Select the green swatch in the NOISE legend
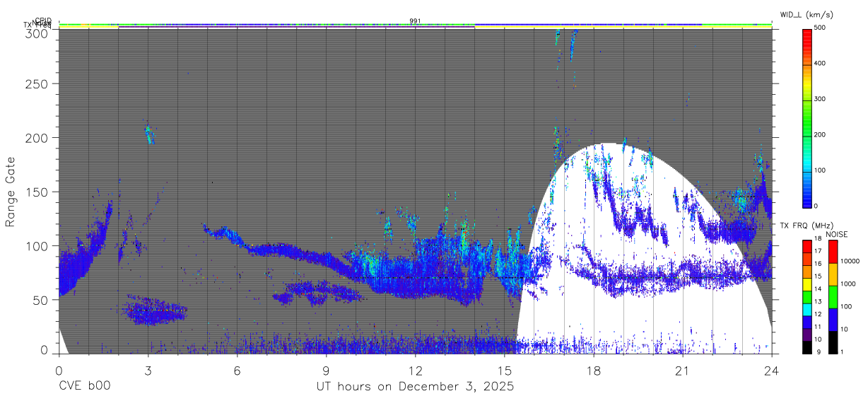 [x=833, y=297]
